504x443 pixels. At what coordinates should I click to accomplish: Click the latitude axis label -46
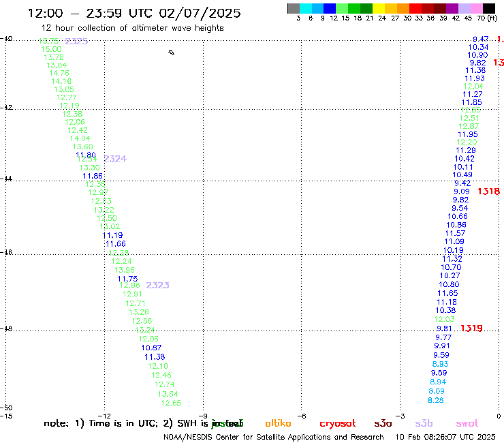(6, 252)
